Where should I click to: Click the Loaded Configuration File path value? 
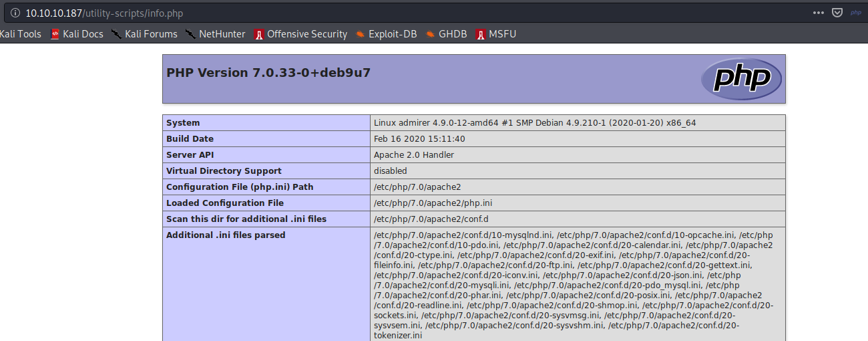(433, 203)
